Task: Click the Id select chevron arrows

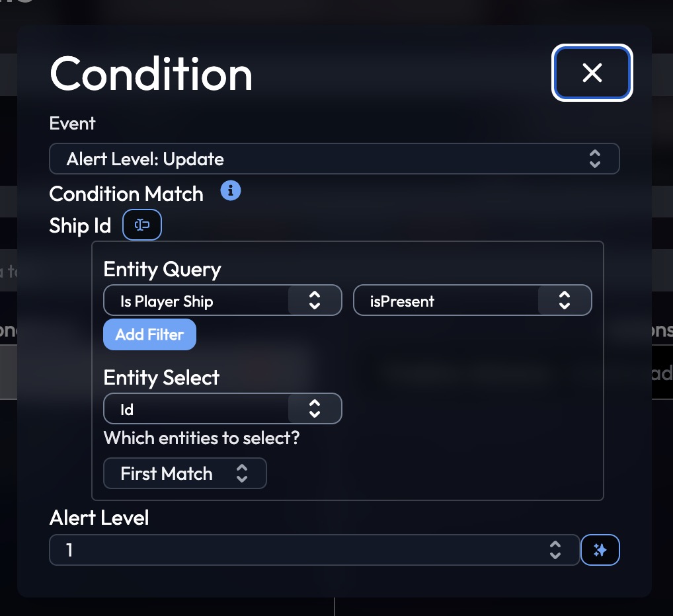Action: click(315, 408)
